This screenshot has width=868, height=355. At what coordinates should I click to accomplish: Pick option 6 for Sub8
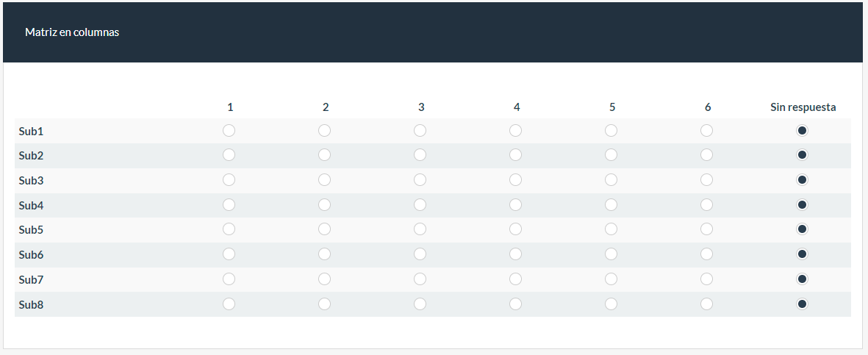pos(707,304)
